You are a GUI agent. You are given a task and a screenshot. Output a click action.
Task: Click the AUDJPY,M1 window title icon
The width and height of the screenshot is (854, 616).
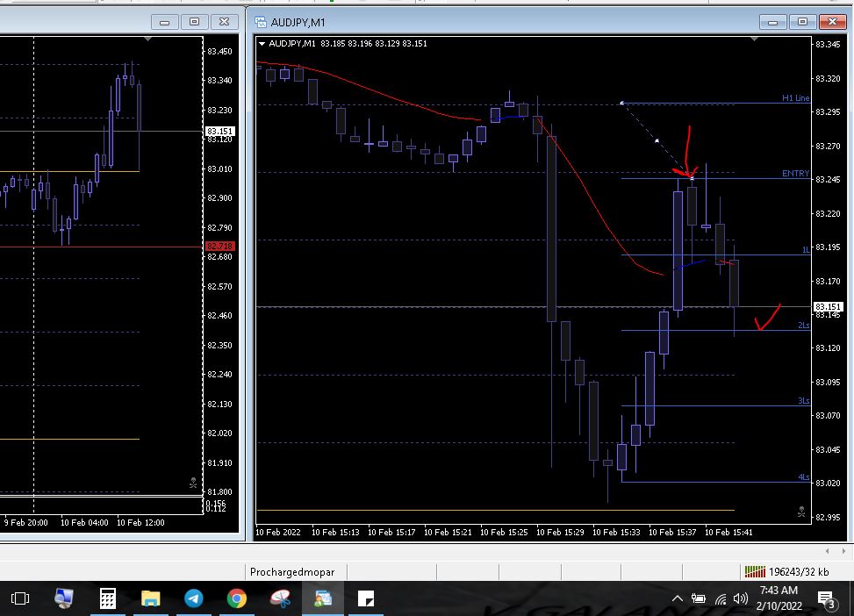click(261, 22)
